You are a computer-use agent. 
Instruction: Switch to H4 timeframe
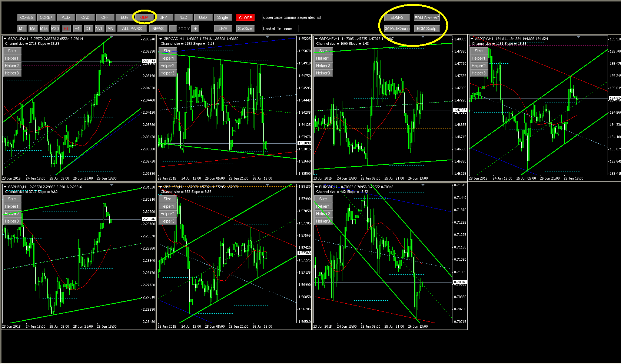click(77, 29)
